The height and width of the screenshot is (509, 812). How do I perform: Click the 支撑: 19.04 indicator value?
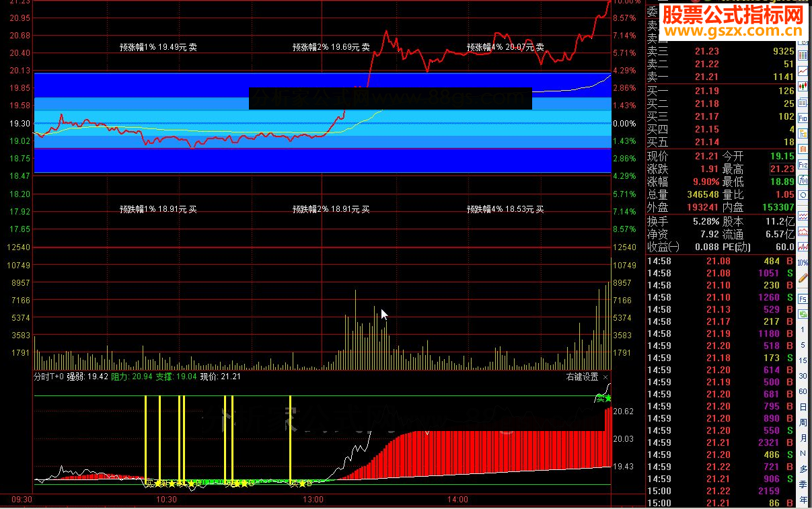tap(176, 377)
